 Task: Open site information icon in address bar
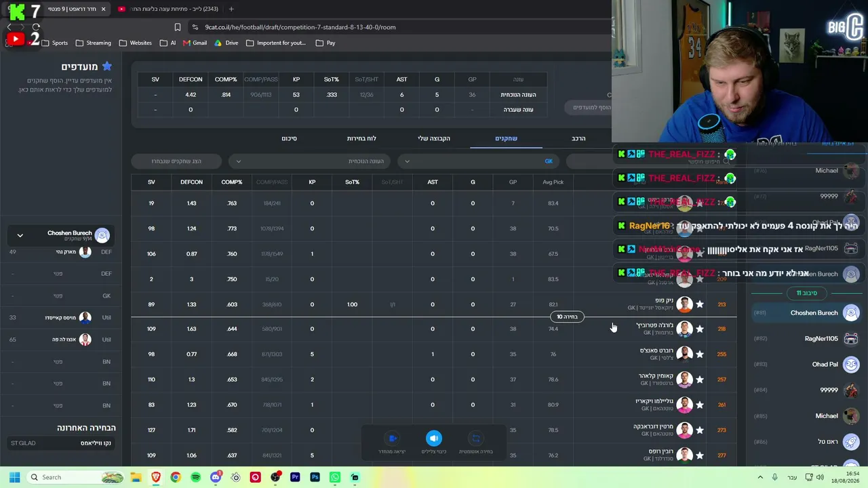point(196,27)
